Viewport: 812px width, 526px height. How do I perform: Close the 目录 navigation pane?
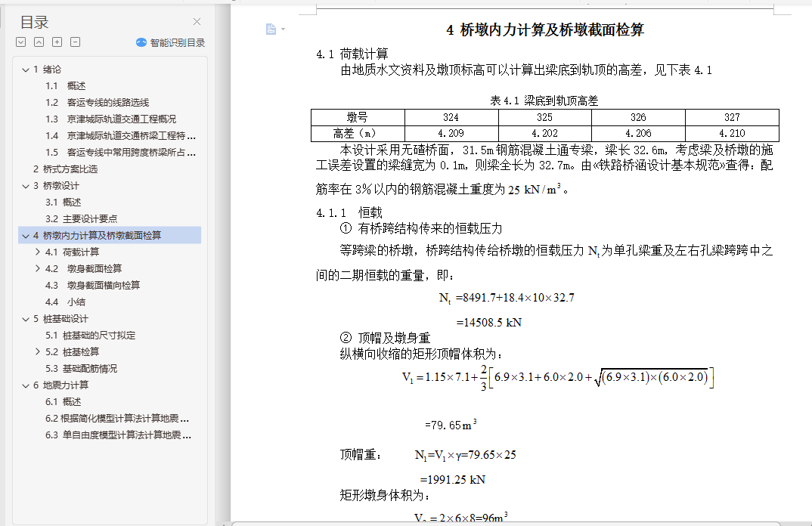click(197, 22)
